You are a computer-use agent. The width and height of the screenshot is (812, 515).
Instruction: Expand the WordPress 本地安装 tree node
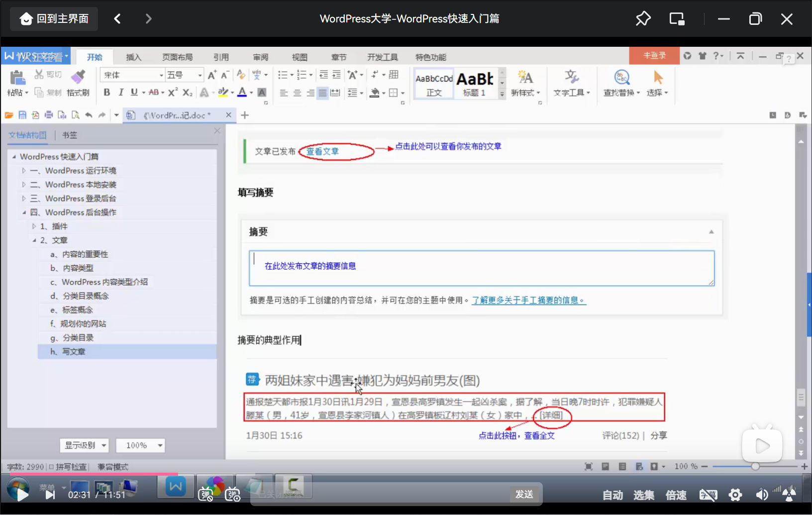tap(23, 185)
